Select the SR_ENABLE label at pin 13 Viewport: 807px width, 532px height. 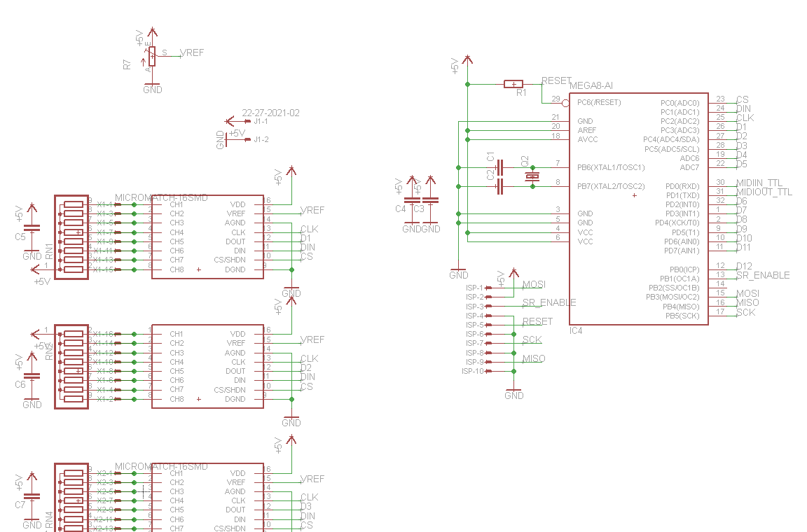pyautogui.click(x=763, y=275)
